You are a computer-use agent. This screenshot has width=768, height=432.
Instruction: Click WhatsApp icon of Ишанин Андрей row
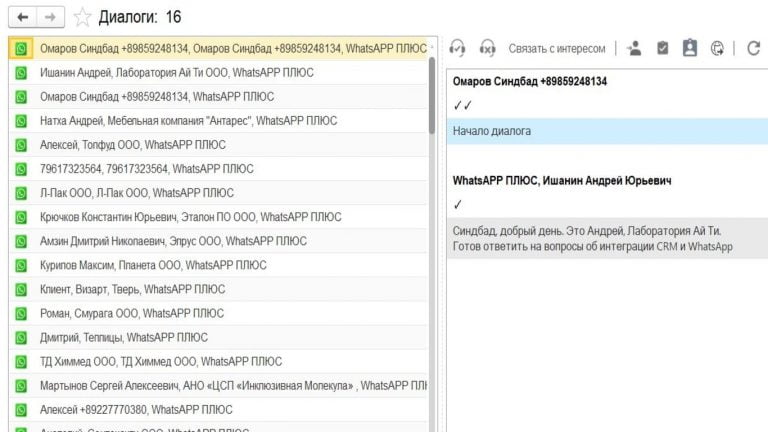tap(21, 72)
